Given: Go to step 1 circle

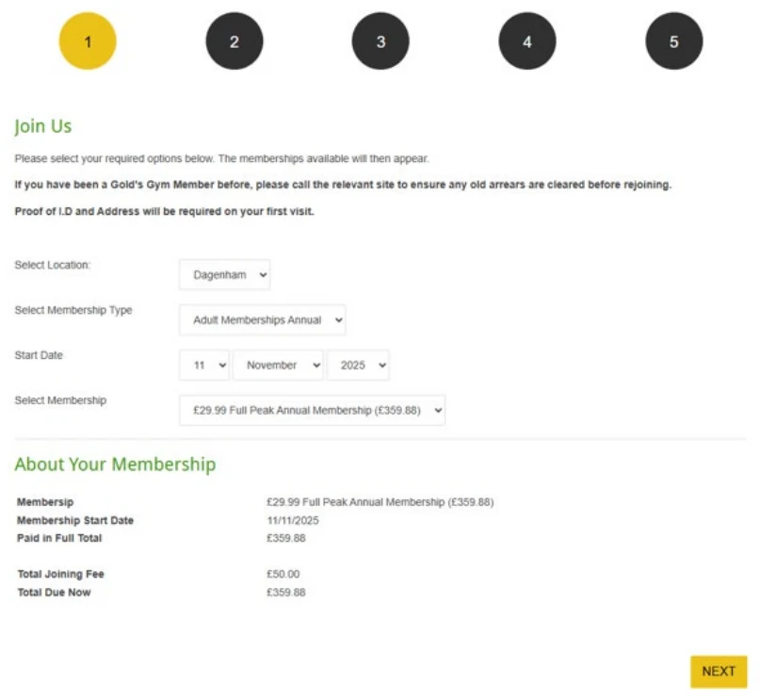Looking at the screenshot, I should (x=88, y=41).
